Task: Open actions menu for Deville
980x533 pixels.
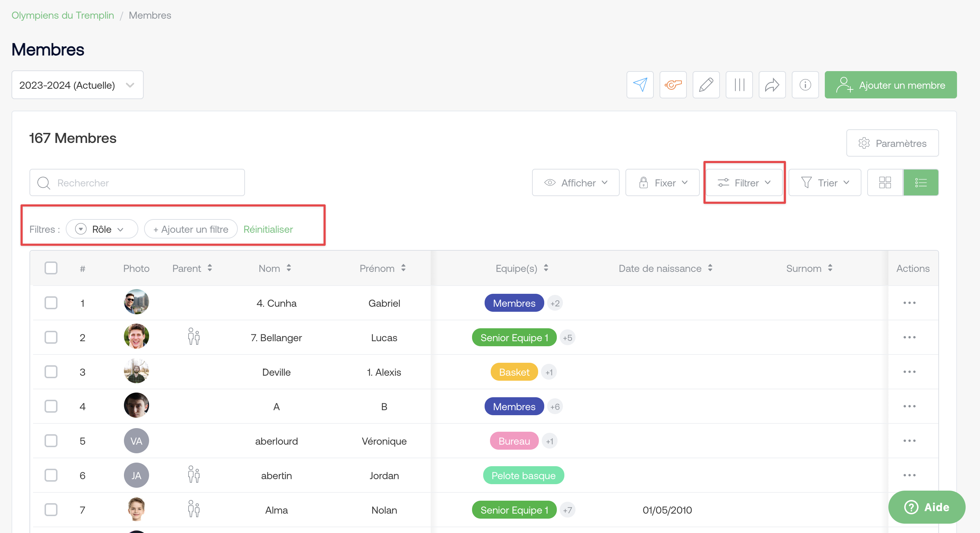Action: pos(909,372)
